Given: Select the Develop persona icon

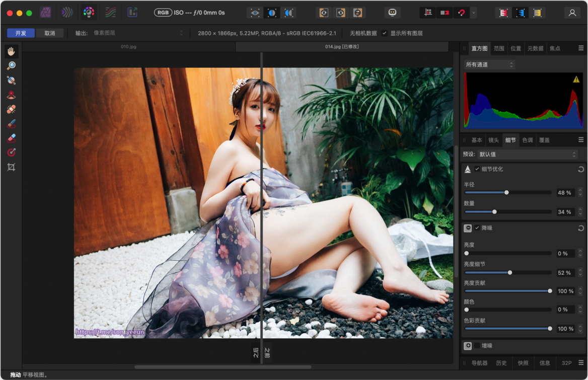Looking at the screenshot, I should pyautogui.click(x=89, y=13).
